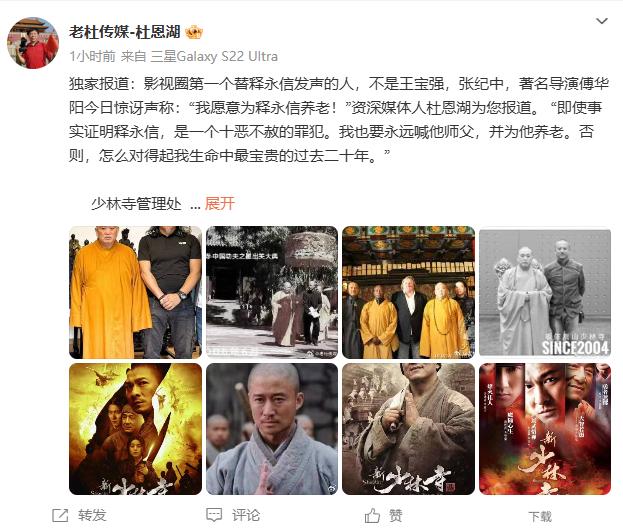
Task: Expand the full post with 展开
Action: (x=220, y=203)
